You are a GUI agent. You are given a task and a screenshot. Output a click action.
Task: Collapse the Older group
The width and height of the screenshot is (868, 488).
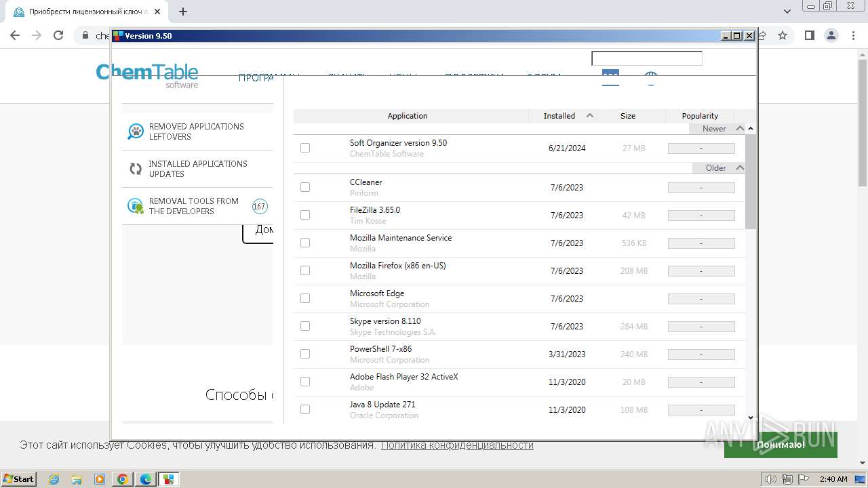(740, 167)
